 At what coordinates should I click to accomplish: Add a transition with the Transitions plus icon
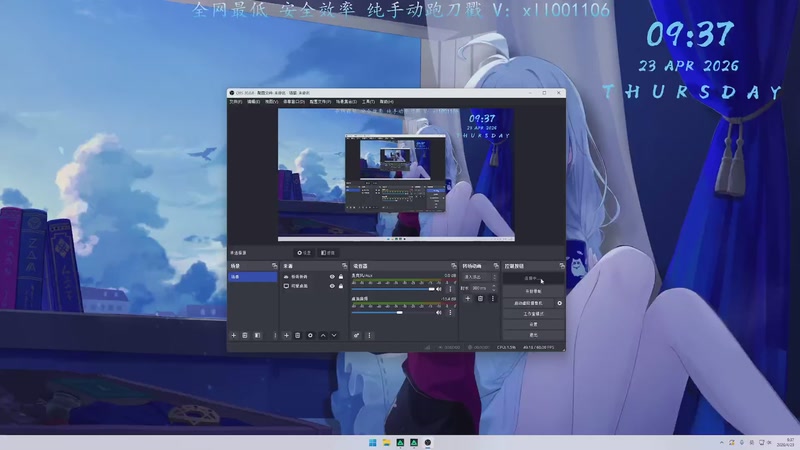(x=468, y=298)
